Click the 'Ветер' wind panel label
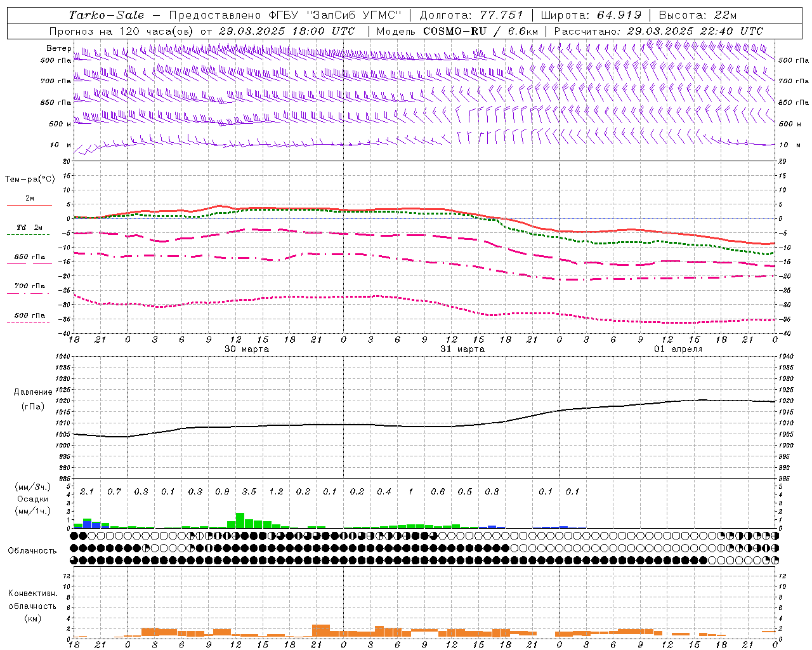This screenshot has width=812, height=650. 58,48
